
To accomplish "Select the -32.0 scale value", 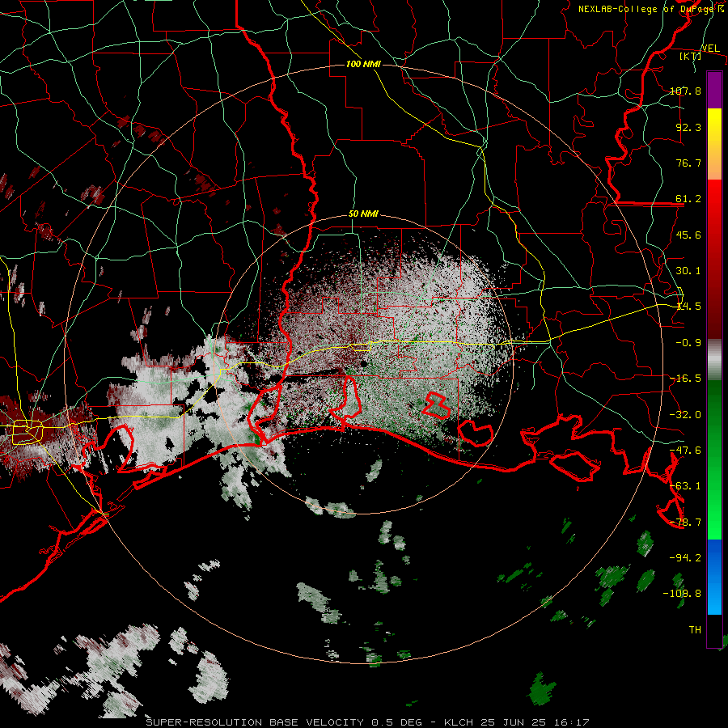I will click(x=685, y=415).
